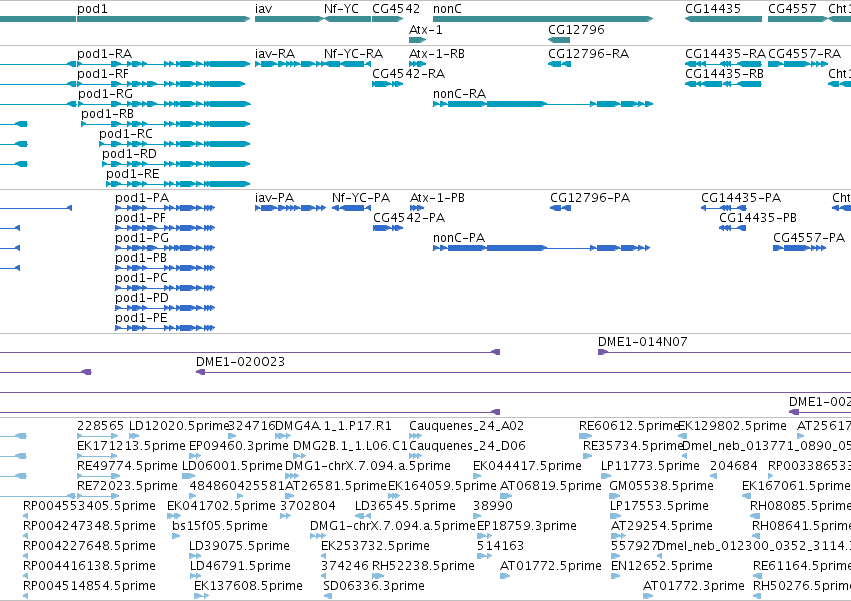Select EST EK171213.5prime
This screenshot has height=601, width=851.
coord(131,446)
